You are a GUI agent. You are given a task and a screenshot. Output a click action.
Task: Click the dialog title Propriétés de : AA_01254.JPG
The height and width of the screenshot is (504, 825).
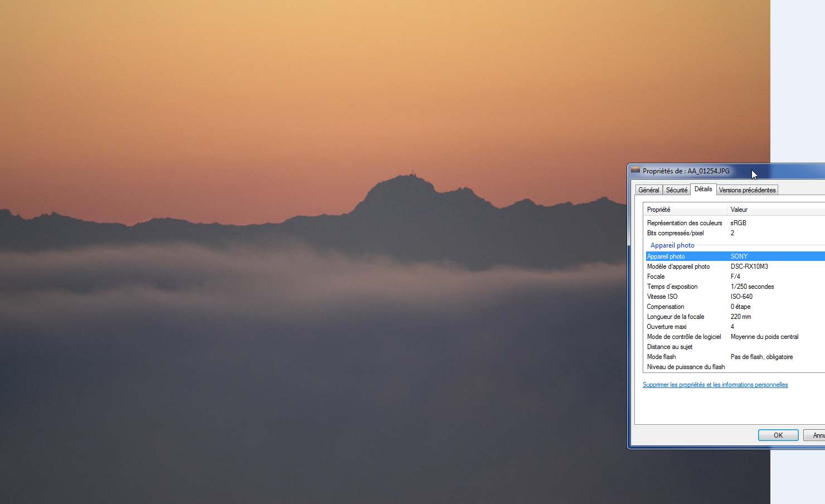[686, 171]
